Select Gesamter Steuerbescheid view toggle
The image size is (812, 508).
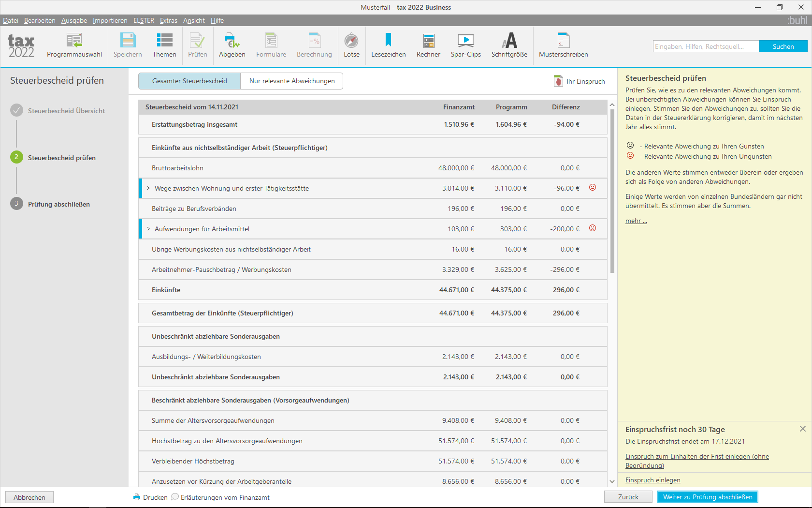189,81
